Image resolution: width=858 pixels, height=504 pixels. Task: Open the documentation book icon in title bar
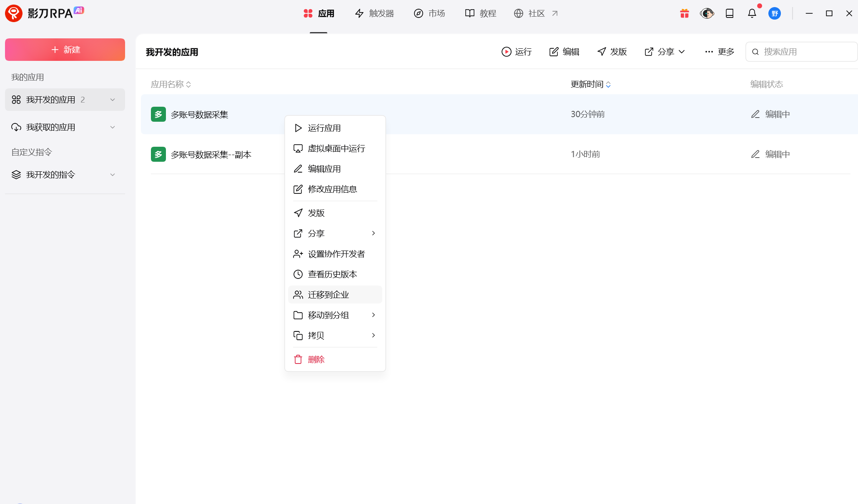pos(730,13)
